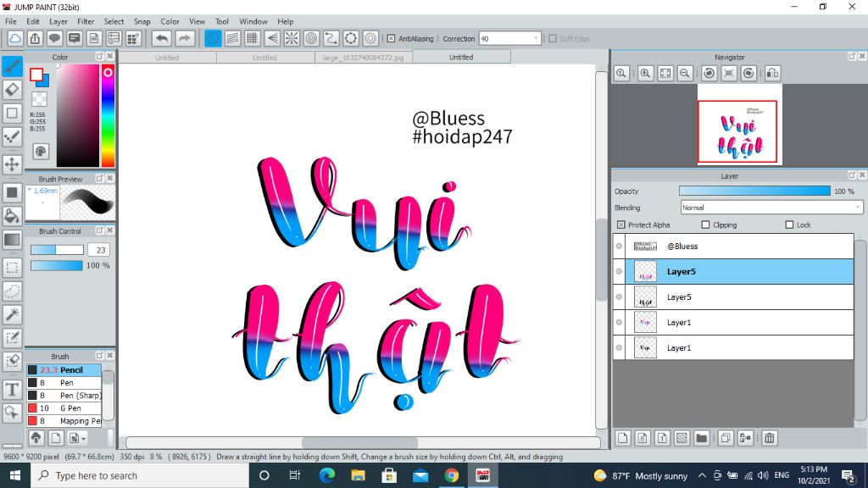Toggle visibility of the bottom Layer1
Image resolution: width=868 pixels, height=488 pixels.
(619, 348)
